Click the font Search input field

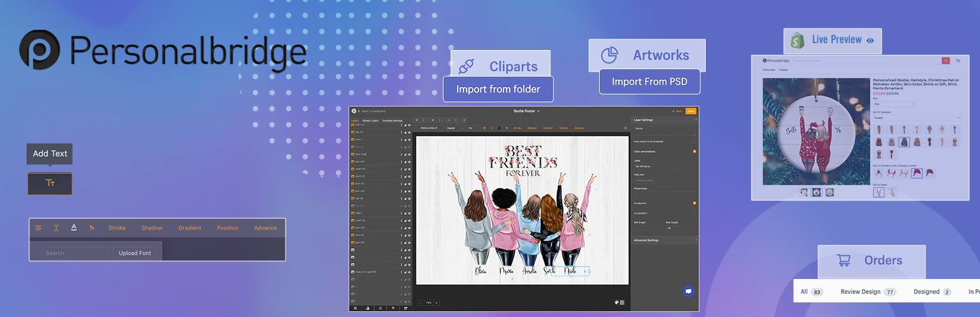[74, 253]
